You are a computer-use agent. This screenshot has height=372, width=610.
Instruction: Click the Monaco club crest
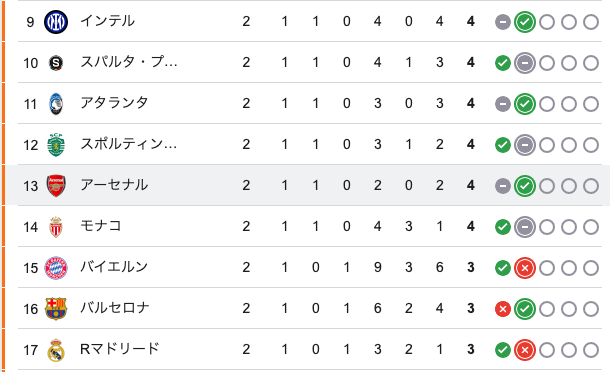click(x=56, y=227)
